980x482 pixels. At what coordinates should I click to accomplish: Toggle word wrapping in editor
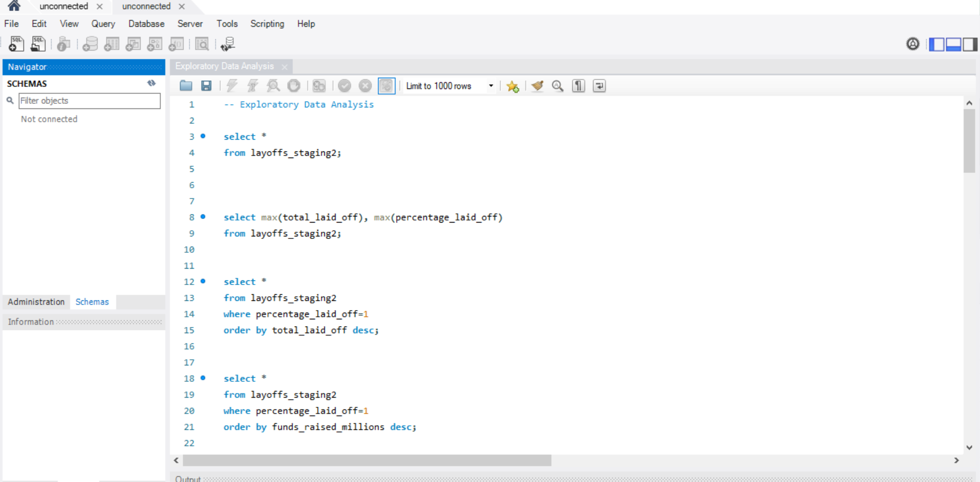click(x=599, y=86)
